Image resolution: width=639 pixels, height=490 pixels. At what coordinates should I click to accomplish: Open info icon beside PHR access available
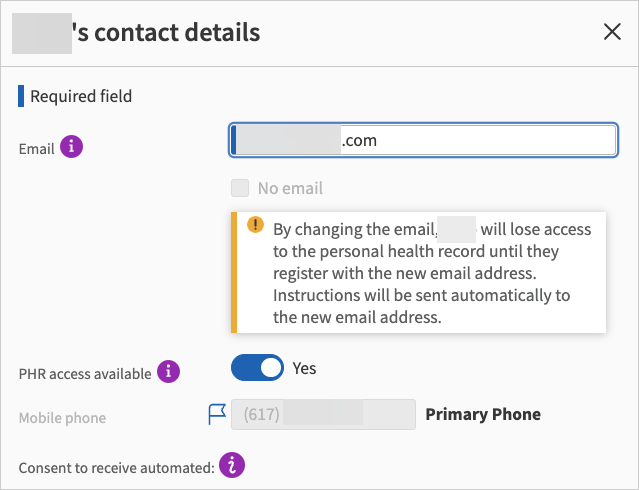point(169,372)
